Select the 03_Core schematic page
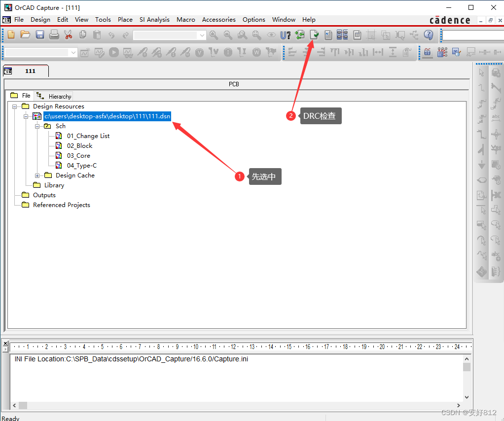The height and width of the screenshot is (421, 504). click(x=78, y=156)
